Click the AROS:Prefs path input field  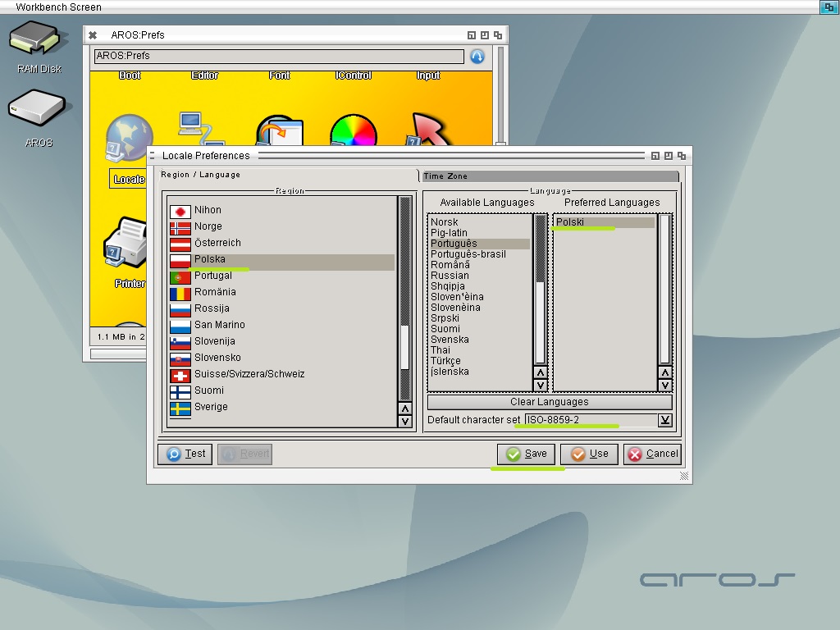tap(279, 57)
